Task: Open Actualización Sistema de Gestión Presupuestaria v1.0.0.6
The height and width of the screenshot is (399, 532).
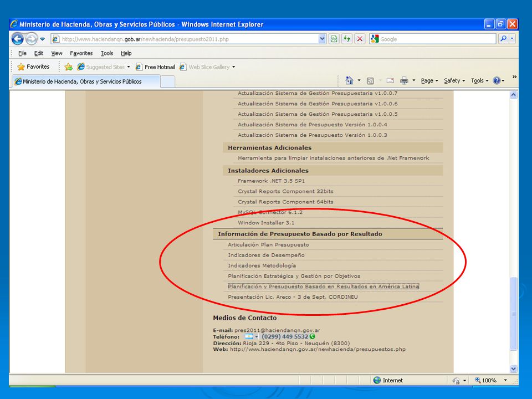Action: tap(318, 104)
